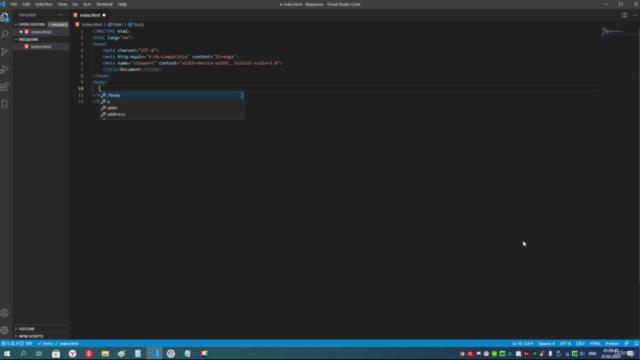
Task: Change indentation via Spaces: 4
Action: coord(547,344)
